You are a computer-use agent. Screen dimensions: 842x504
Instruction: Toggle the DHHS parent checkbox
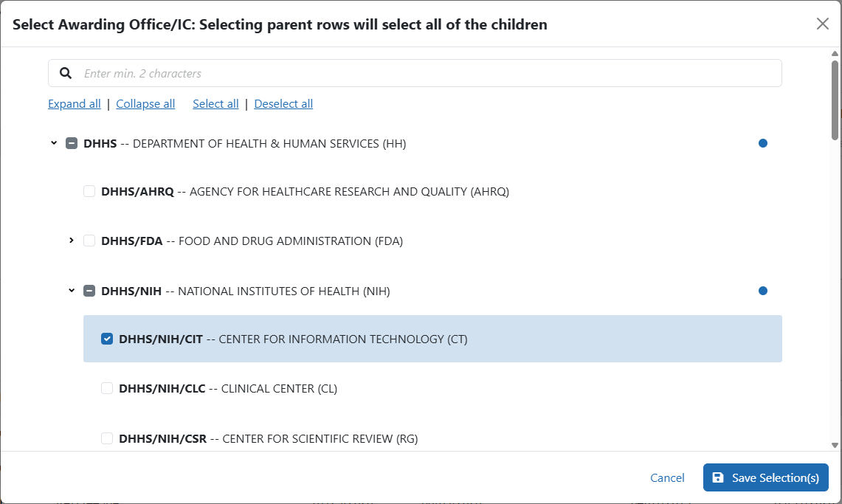point(72,143)
